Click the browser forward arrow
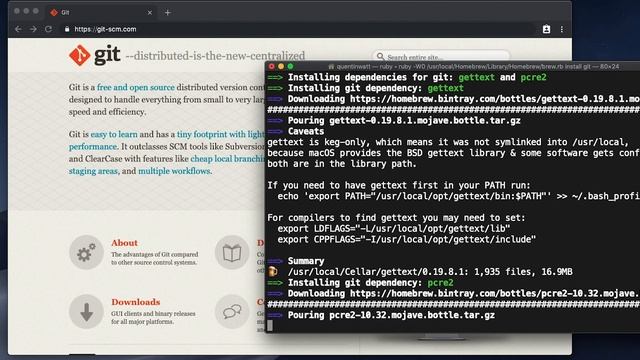The width and height of the screenshot is (640, 360). pos(33,29)
